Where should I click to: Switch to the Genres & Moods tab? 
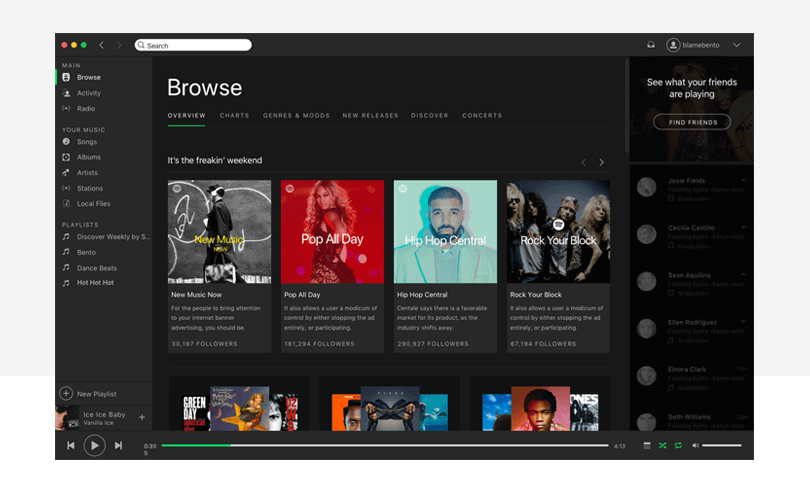297,116
